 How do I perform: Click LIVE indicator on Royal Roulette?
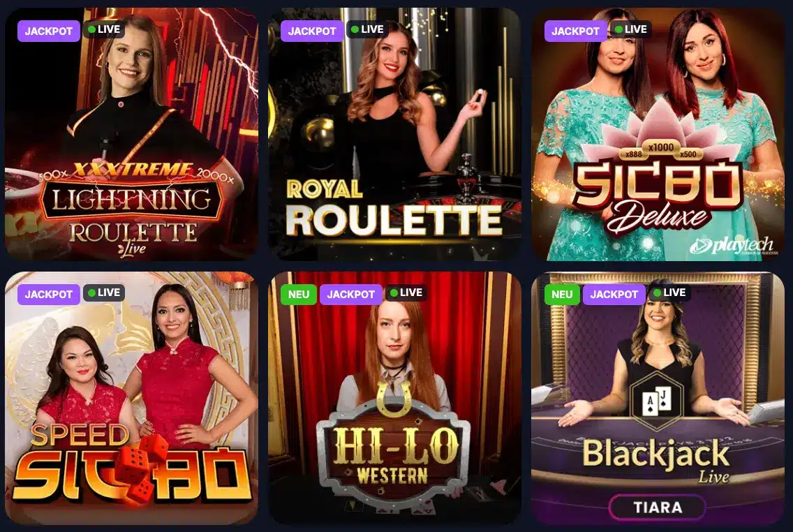click(367, 29)
